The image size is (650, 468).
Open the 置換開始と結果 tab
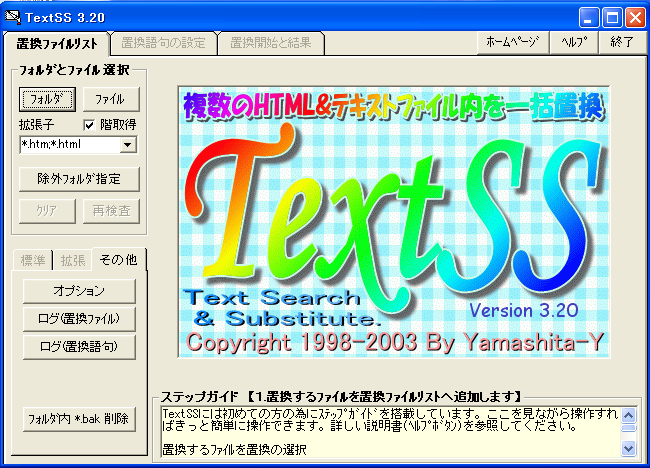[271, 43]
